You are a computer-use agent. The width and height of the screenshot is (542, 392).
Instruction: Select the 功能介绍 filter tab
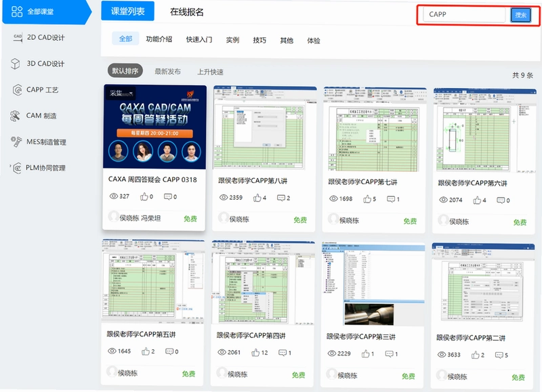click(x=159, y=39)
